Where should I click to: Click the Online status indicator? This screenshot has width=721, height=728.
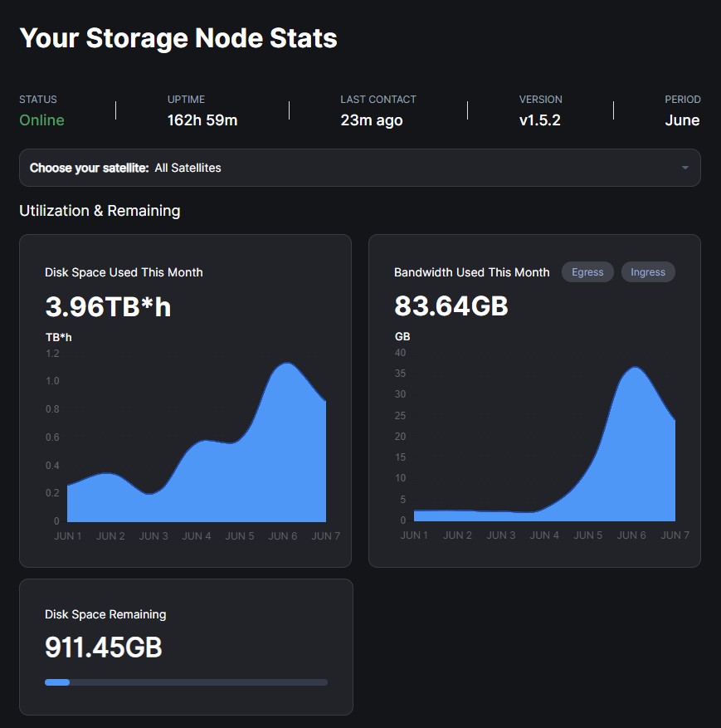point(41,120)
